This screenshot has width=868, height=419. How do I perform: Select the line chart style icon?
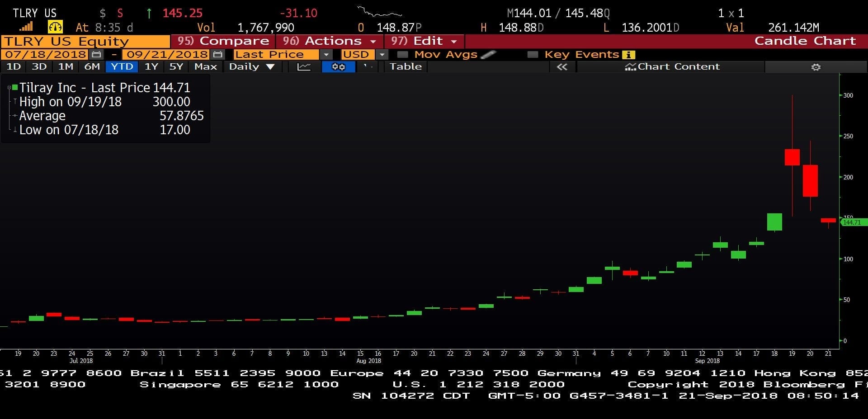304,67
